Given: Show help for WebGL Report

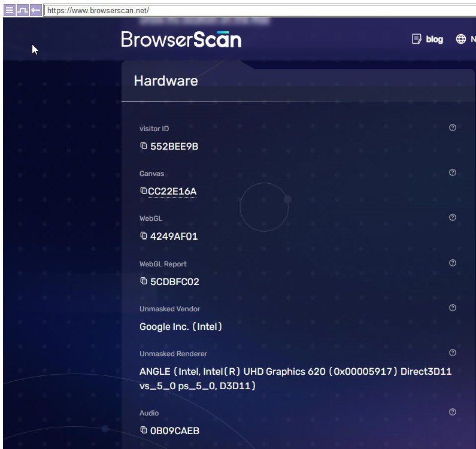Looking at the screenshot, I should 453,263.
